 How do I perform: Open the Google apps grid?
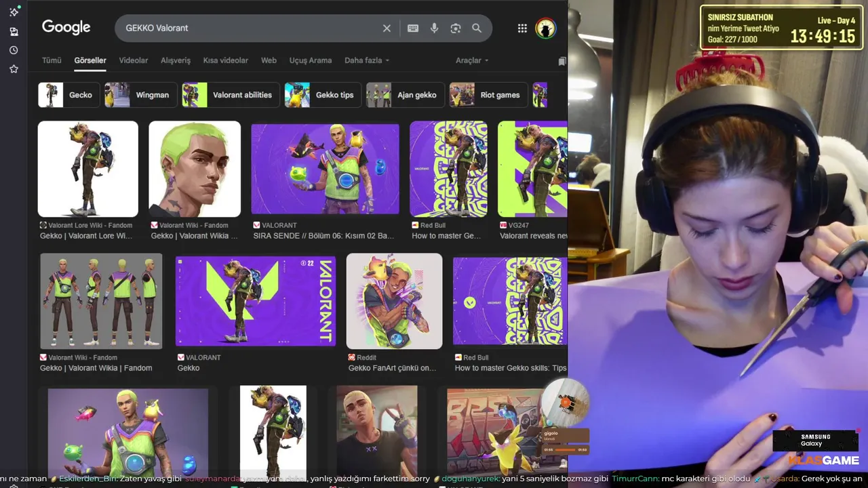522,28
